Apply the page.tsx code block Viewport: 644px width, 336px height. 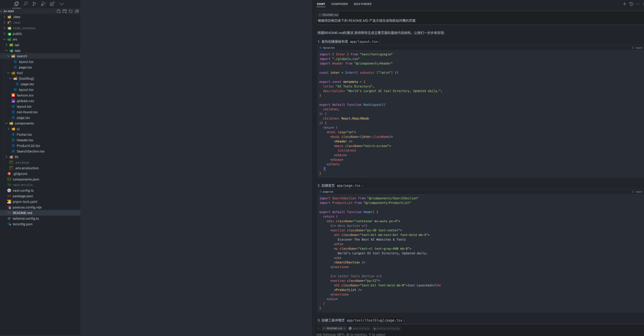click(637, 192)
